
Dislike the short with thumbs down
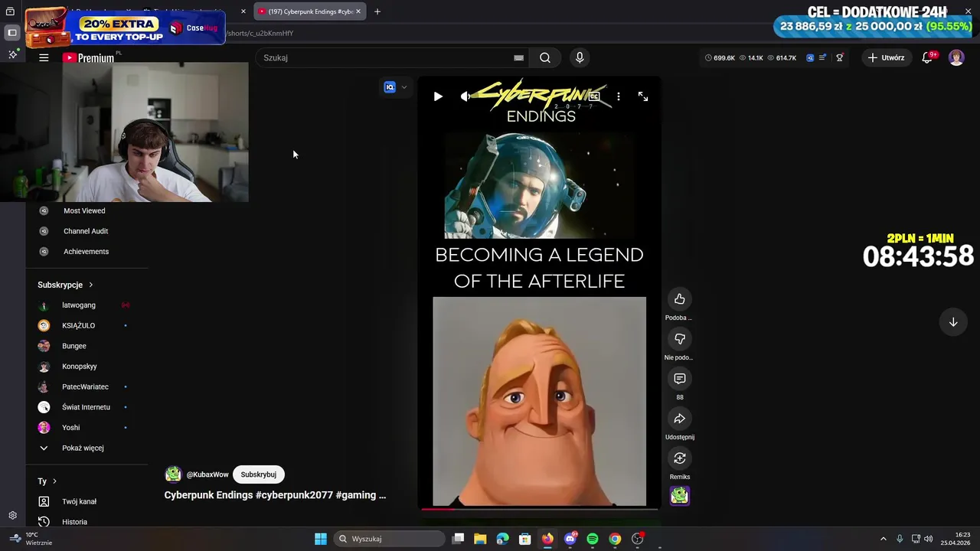[679, 339]
